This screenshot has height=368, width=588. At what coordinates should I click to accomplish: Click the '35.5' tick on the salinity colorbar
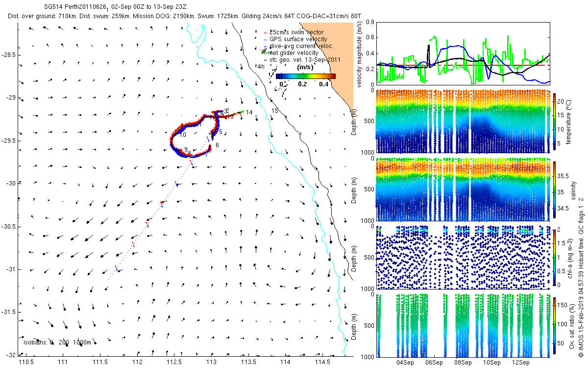[563, 175]
